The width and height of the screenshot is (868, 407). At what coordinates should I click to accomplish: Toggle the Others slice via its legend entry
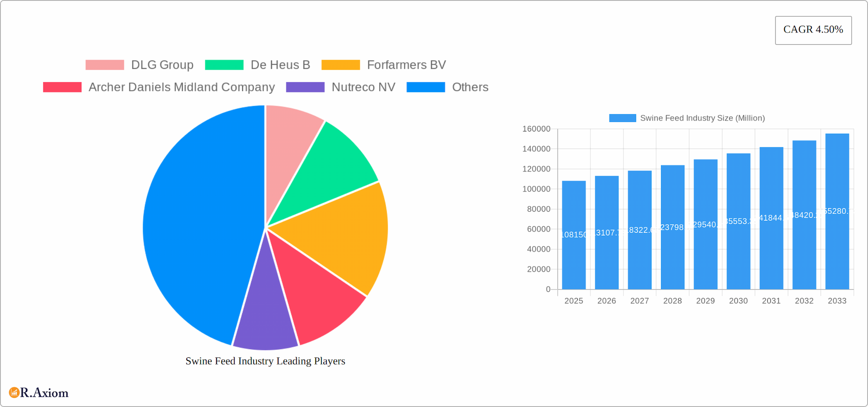click(x=470, y=87)
